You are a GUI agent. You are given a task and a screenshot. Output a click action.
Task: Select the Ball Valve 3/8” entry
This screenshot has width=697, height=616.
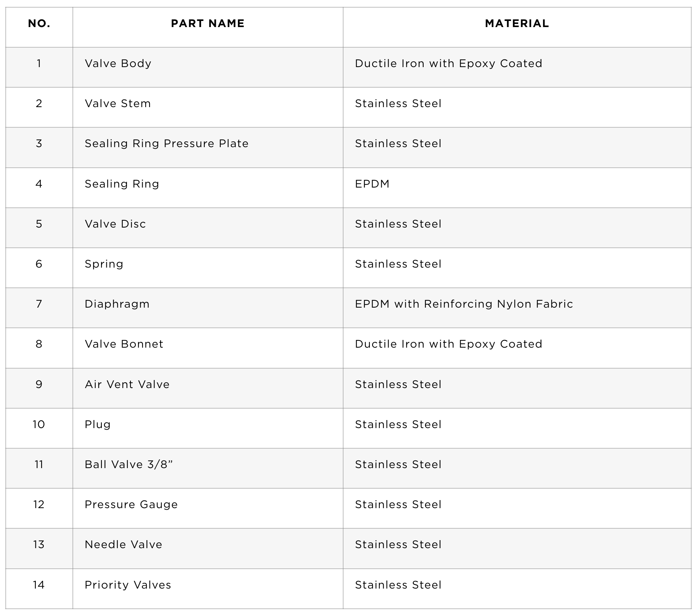[x=129, y=465]
